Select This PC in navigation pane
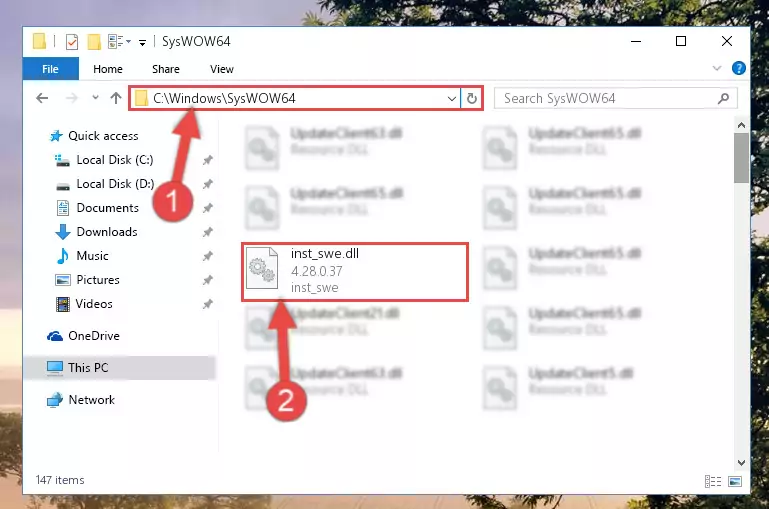The width and height of the screenshot is (769, 509). click(119, 368)
